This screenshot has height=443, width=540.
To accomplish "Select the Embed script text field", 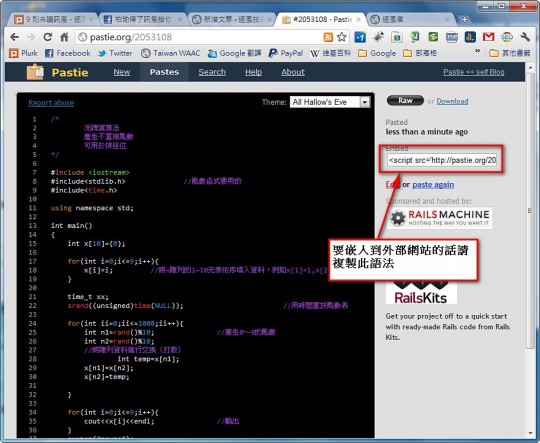I will tap(442, 160).
